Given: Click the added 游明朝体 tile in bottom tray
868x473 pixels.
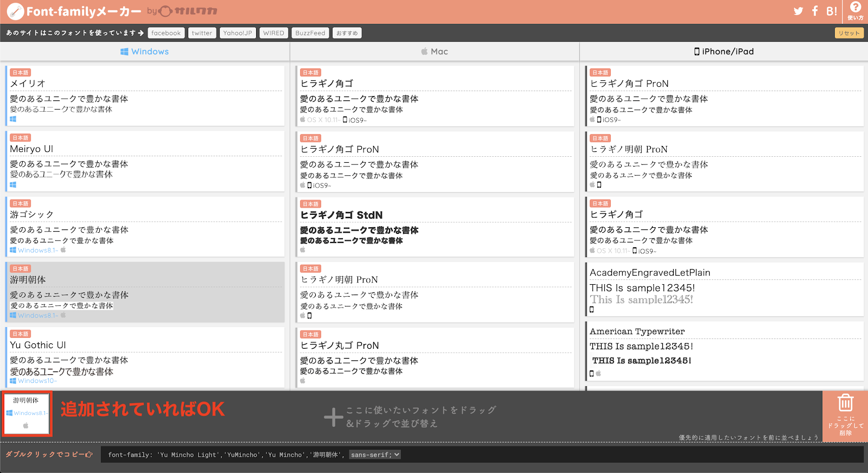Looking at the screenshot, I should [x=27, y=413].
